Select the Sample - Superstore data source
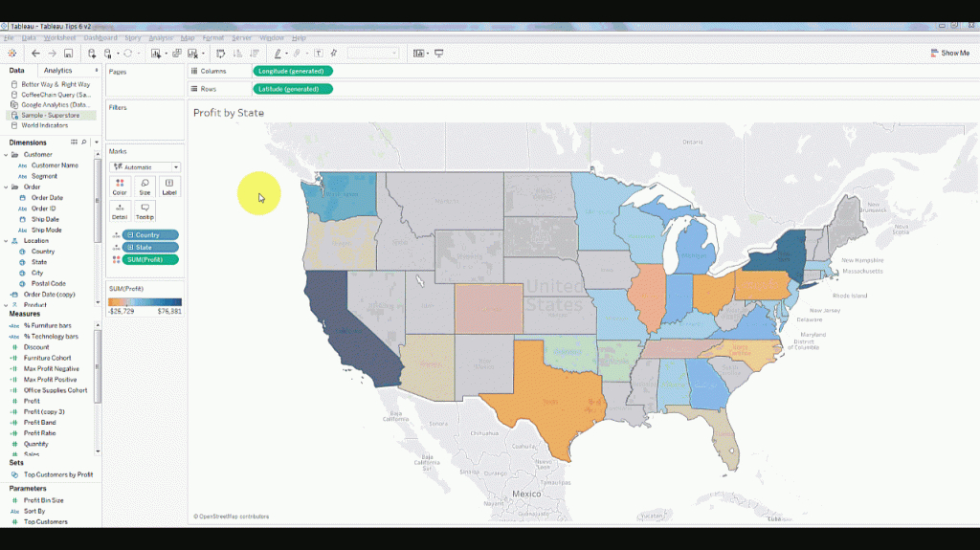This screenshot has height=550, width=980. 51,115
